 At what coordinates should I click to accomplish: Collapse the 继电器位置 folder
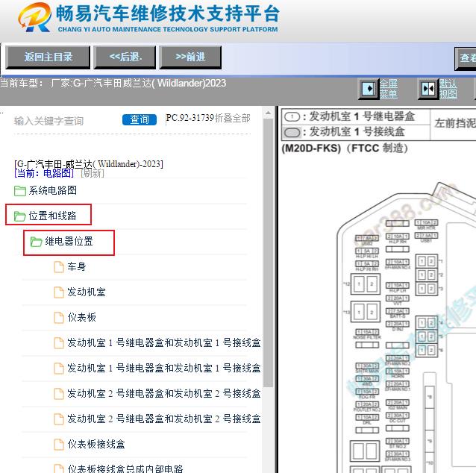tap(69, 242)
